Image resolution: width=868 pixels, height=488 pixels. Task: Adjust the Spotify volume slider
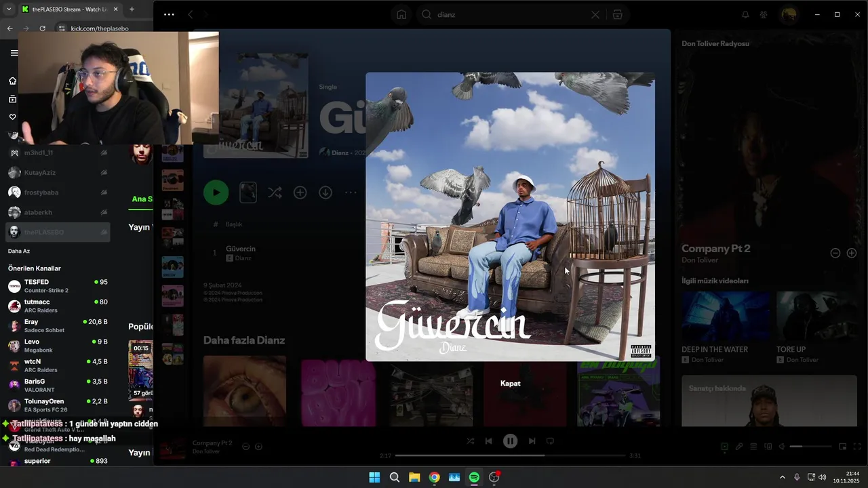pos(810,447)
